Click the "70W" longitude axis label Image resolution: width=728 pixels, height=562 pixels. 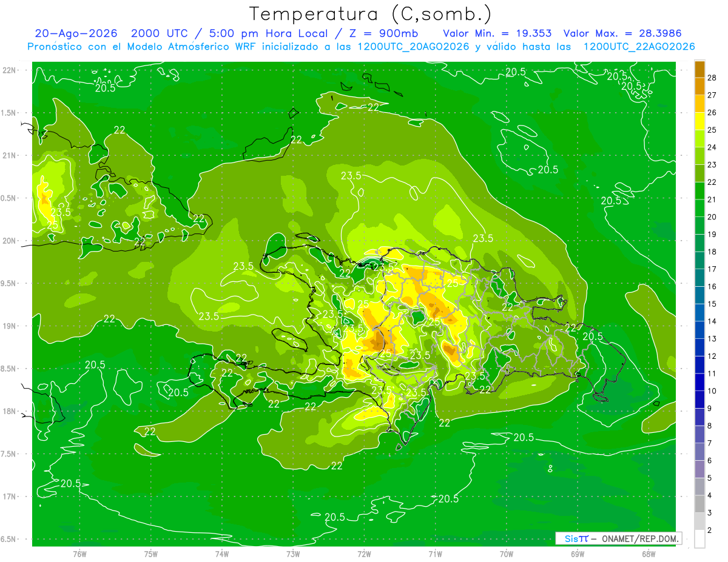pyautogui.click(x=506, y=554)
